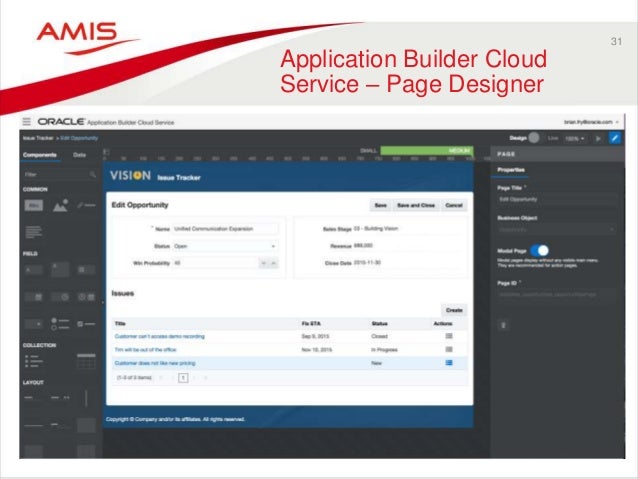The width and height of the screenshot is (638, 479).
Task: Select the Date picker field component
Action: pos(34,297)
